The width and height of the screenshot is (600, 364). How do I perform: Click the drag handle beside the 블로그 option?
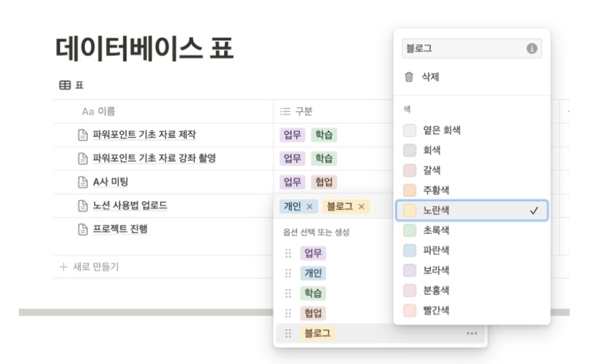288,334
